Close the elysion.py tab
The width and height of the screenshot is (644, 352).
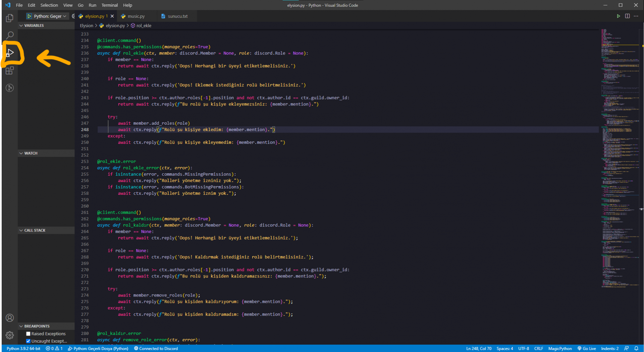tap(112, 16)
